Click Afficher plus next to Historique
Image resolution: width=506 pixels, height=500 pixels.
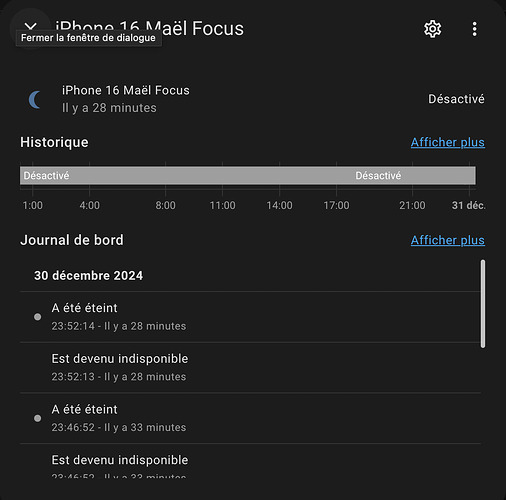point(448,142)
